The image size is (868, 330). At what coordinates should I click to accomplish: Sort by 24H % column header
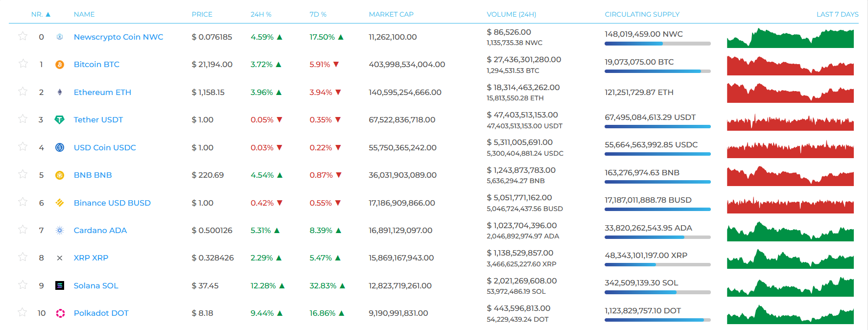click(261, 14)
